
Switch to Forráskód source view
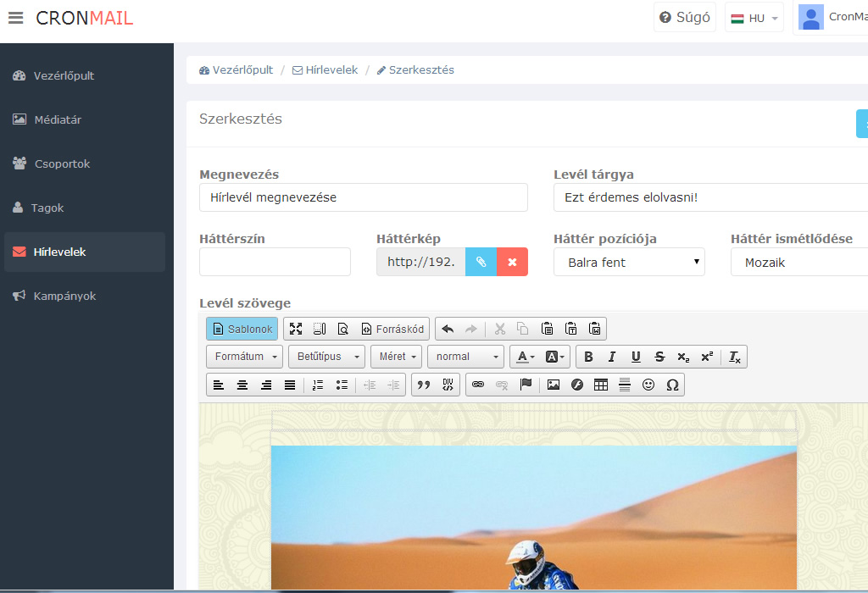392,330
